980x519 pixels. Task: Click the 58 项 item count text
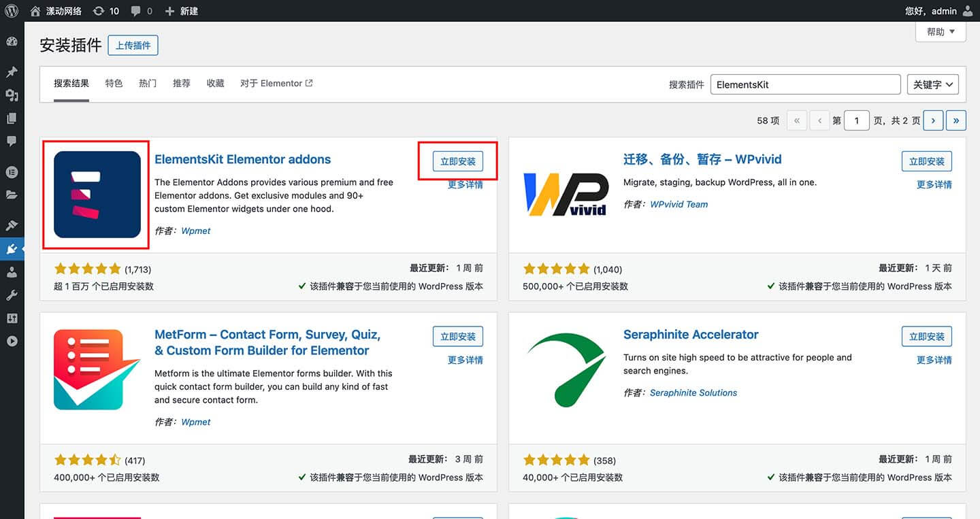768,120
